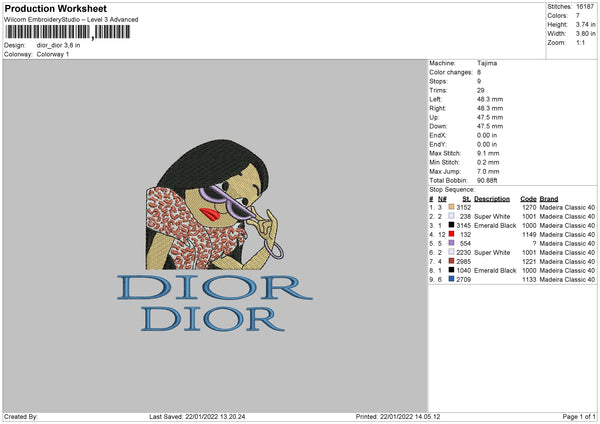The height and width of the screenshot is (424, 600).
Task: Click the "Brand" column header
Action: tap(549, 199)
